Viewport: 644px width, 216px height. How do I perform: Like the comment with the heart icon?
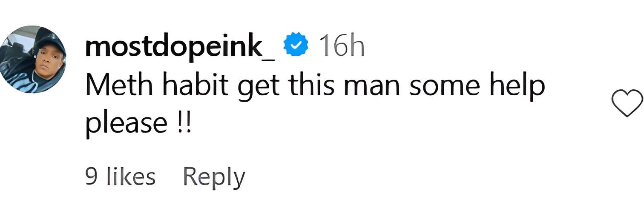pyautogui.click(x=627, y=102)
